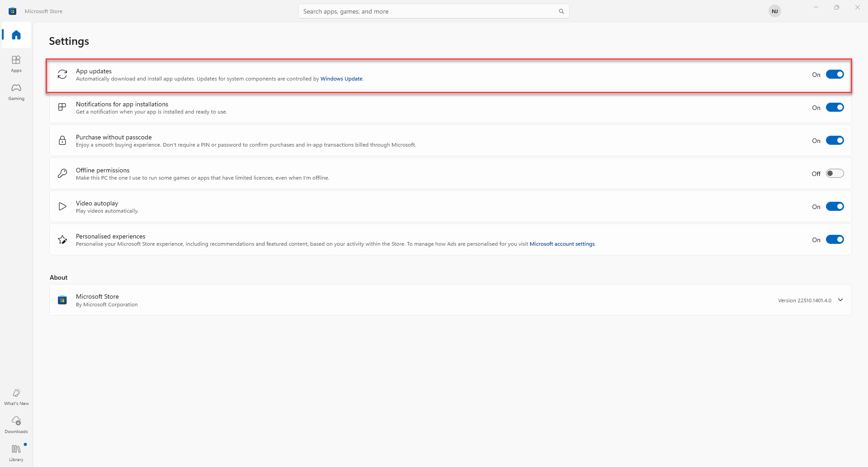Click 'Version 22510.1401.4.0' text
The height and width of the screenshot is (467, 868).
(805, 300)
